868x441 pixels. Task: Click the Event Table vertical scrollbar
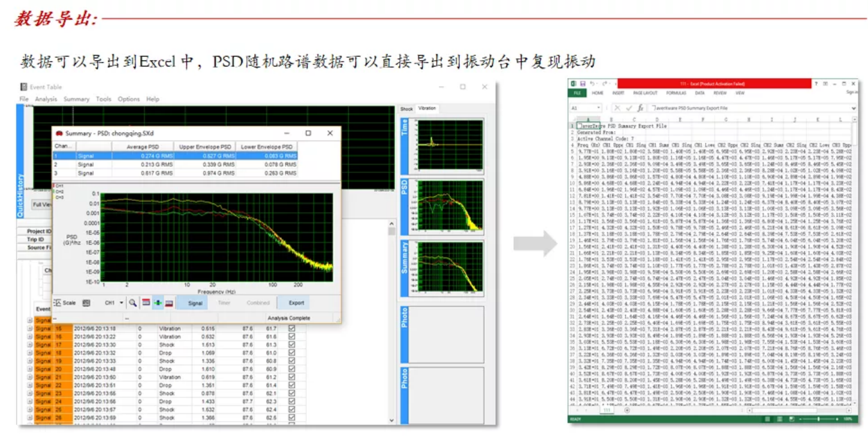point(392,323)
